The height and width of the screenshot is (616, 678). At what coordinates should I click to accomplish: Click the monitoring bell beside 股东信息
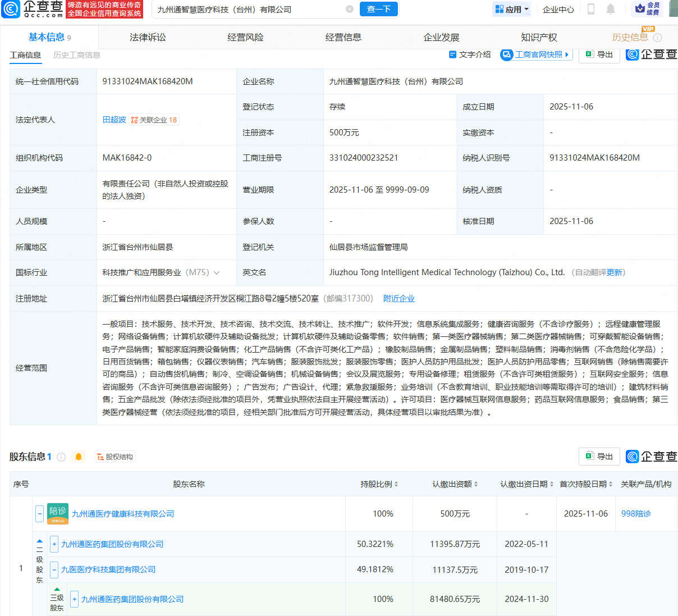tap(78, 457)
